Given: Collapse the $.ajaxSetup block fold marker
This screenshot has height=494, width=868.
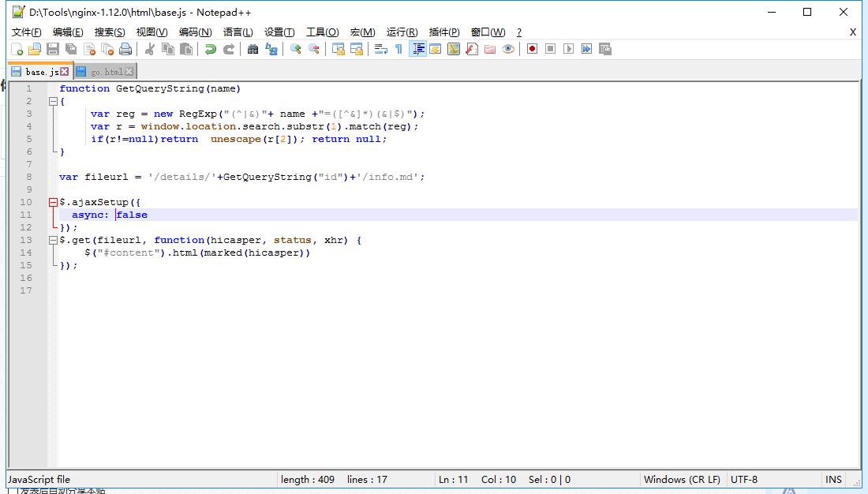Looking at the screenshot, I should pyautogui.click(x=53, y=202).
